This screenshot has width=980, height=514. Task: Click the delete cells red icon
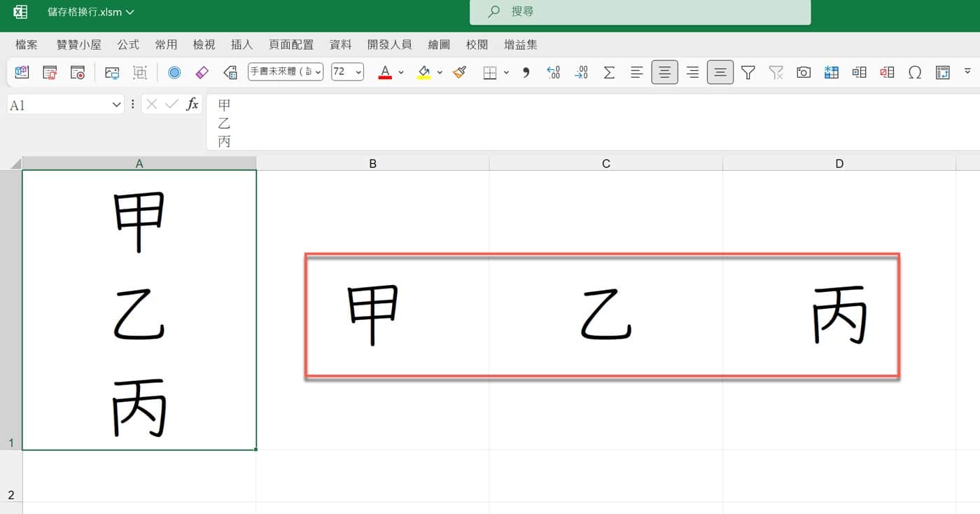point(887,72)
